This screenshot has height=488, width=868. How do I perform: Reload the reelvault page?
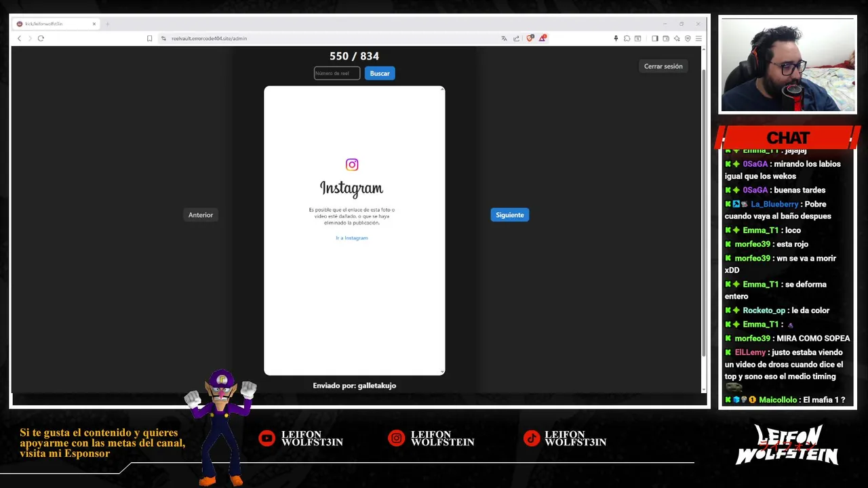pos(41,39)
